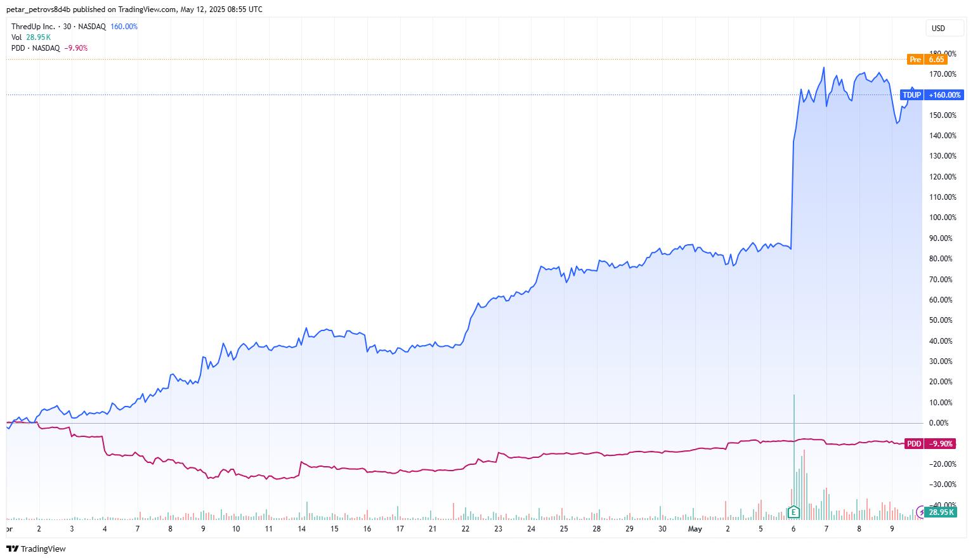973x560 pixels.
Task: Click the purple lightning bolt icon
Action: [920, 512]
